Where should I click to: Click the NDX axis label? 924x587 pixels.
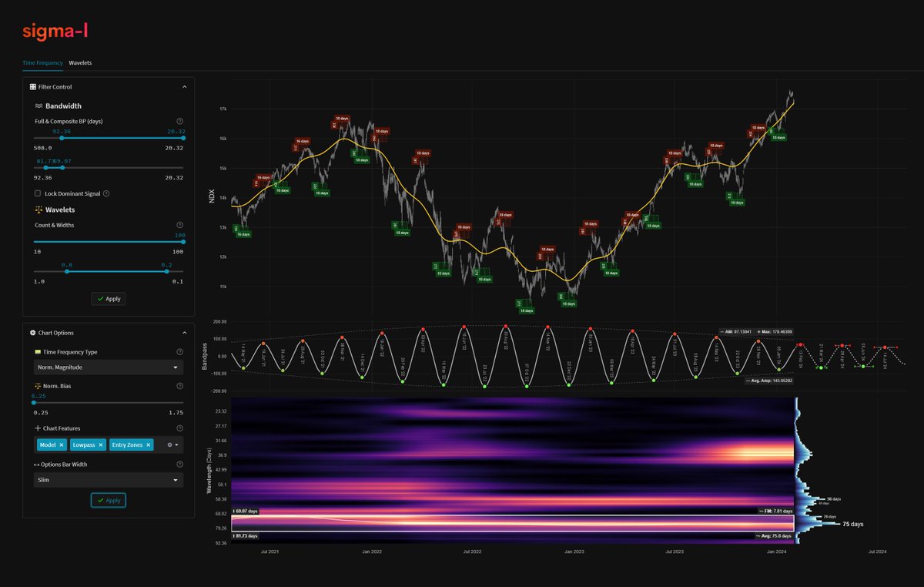212,198
